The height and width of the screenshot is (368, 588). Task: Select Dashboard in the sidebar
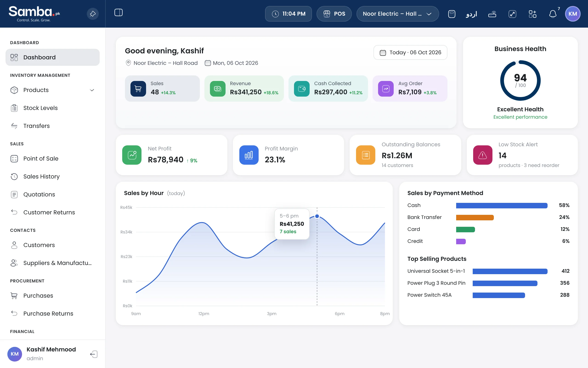[52, 57]
